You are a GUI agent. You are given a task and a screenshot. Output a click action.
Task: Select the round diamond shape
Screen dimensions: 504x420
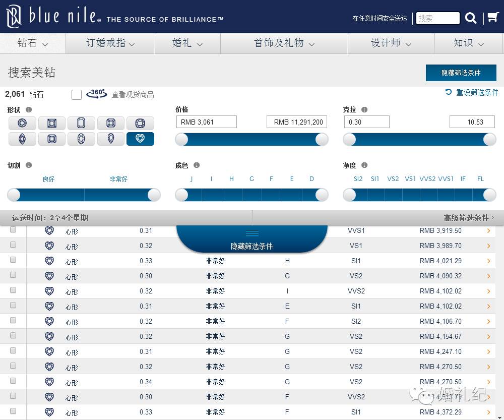point(22,123)
